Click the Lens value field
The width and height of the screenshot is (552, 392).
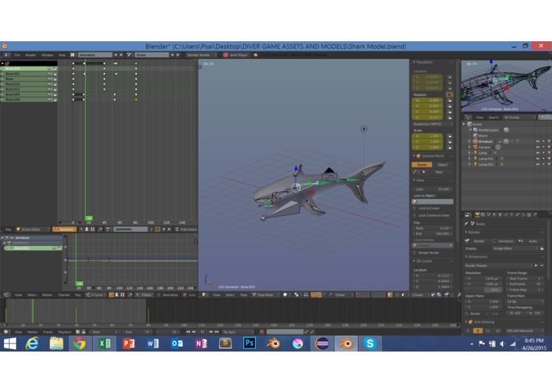coord(433,189)
